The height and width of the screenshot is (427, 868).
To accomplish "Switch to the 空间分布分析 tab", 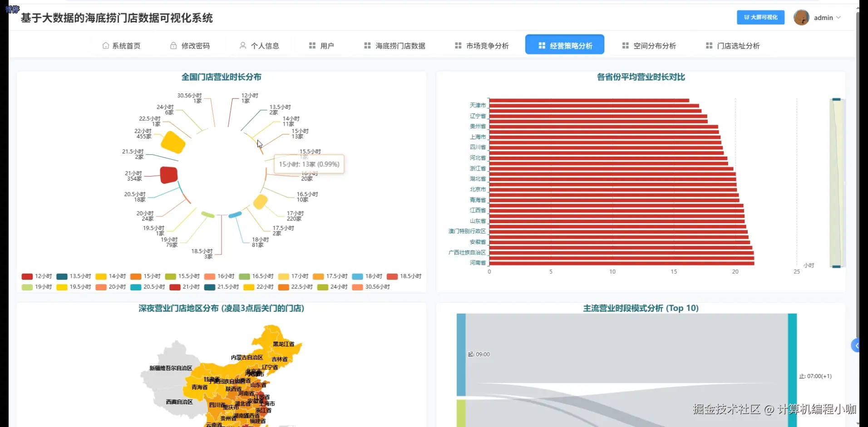I will coord(649,45).
